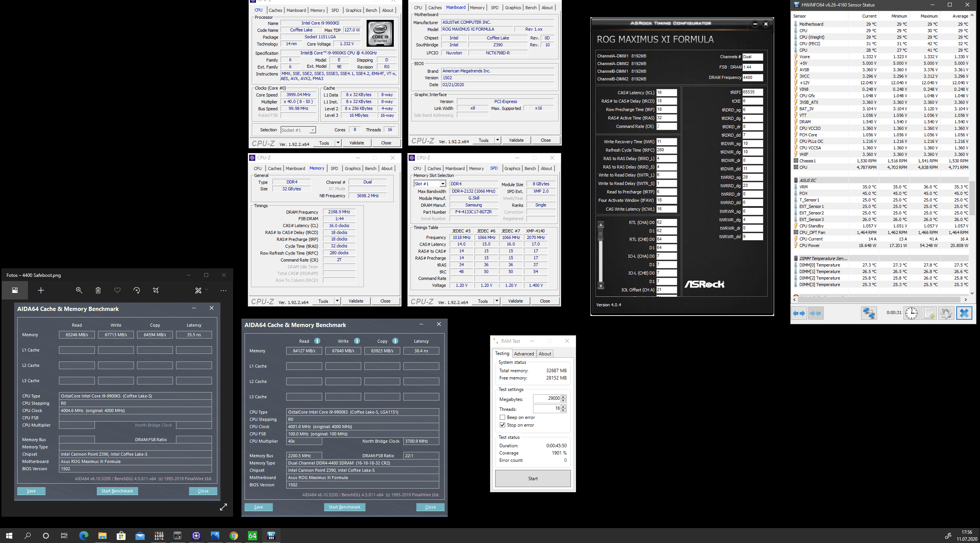Zoom in with the Photos magnifier icon
The width and height of the screenshot is (980, 543).
(x=79, y=290)
